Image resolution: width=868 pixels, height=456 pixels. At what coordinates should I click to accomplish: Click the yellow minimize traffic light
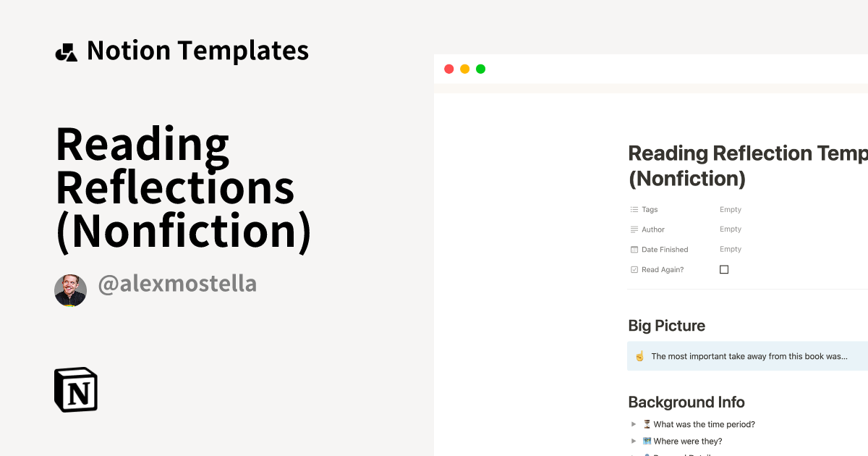pyautogui.click(x=464, y=69)
